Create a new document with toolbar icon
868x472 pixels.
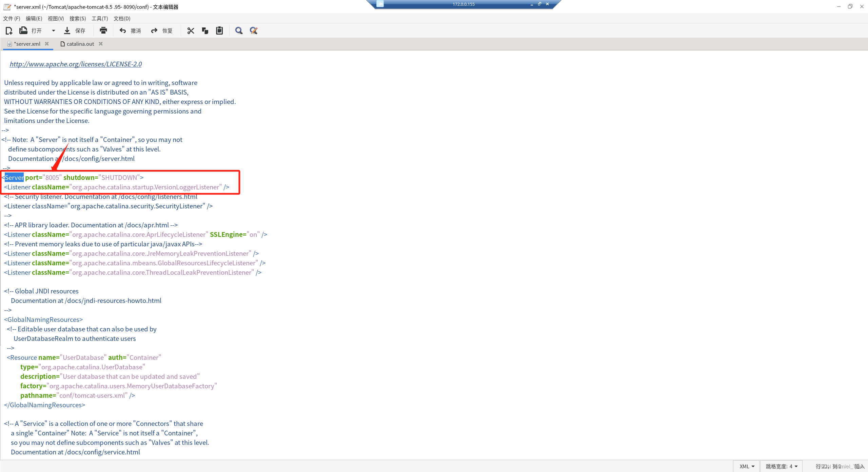tap(9, 31)
